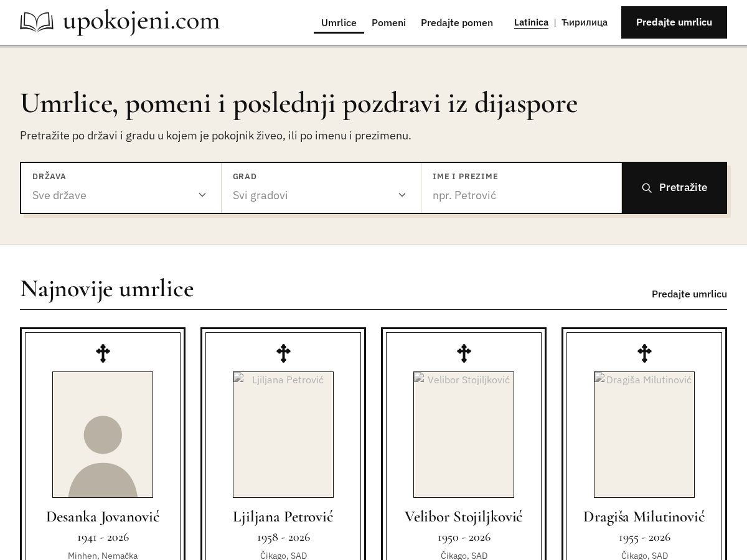Click the magnifier icon in Pretražite button
Screen dimensions: 747x560
[647, 188]
